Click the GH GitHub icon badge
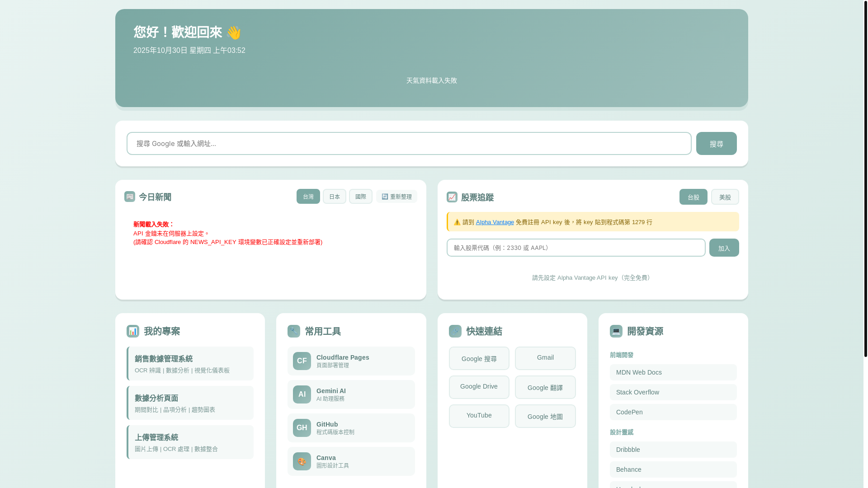The width and height of the screenshot is (868, 488). point(302,428)
